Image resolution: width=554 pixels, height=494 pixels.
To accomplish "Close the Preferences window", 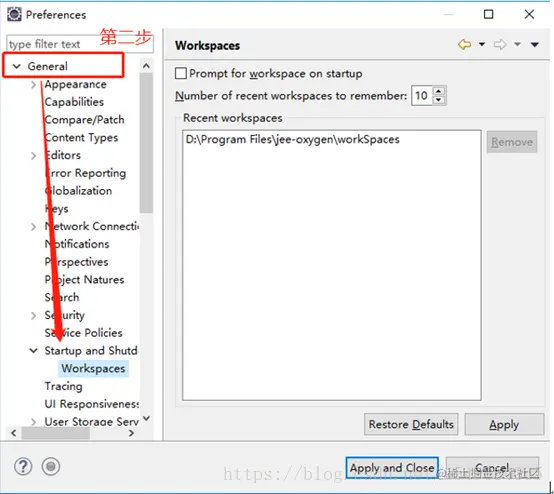I will click(529, 14).
